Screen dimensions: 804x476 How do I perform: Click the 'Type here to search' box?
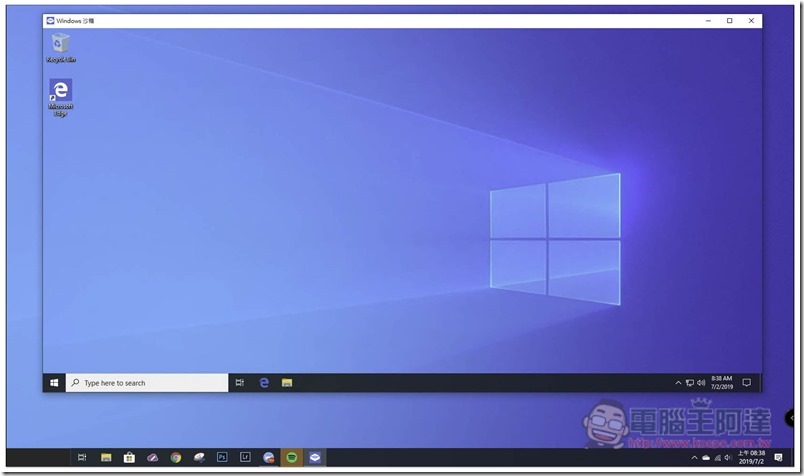[x=147, y=383]
